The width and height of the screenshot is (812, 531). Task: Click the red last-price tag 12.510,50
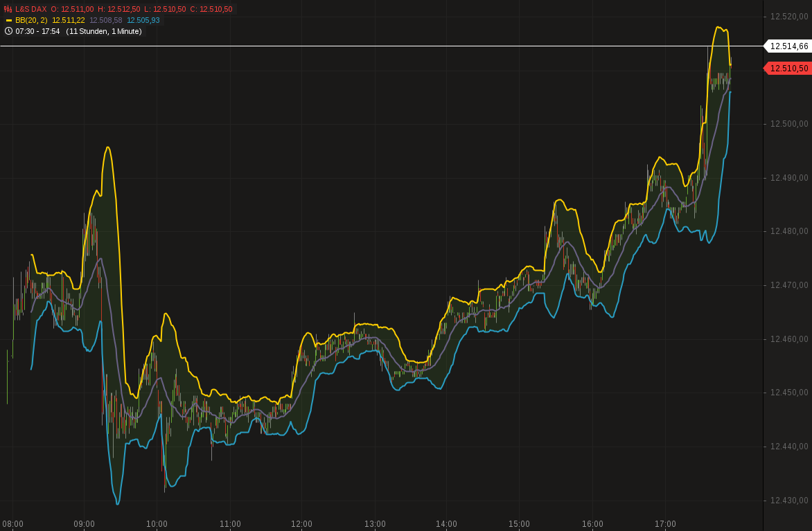788,69
